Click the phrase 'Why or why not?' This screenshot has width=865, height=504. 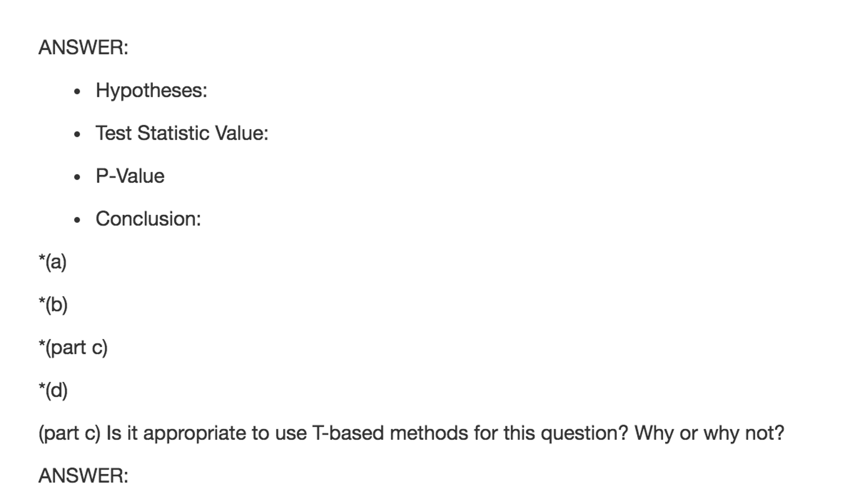point(709,433)
